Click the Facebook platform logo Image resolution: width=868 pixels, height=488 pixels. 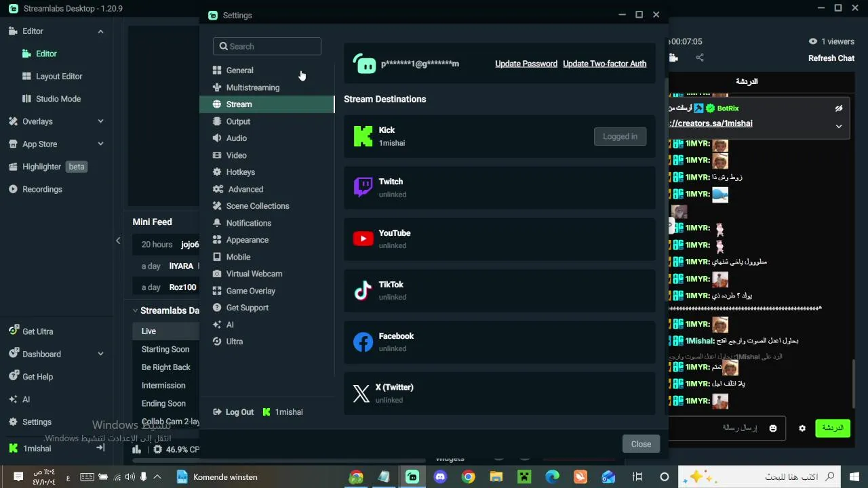(x=363, y=342)
